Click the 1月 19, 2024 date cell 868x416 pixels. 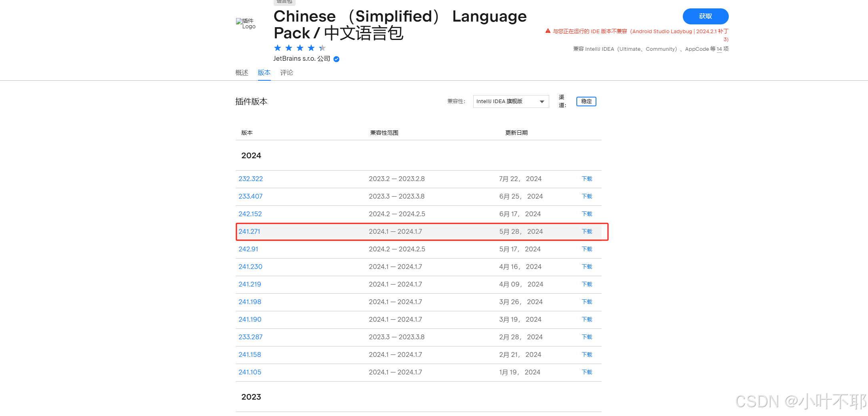(520, 372)
